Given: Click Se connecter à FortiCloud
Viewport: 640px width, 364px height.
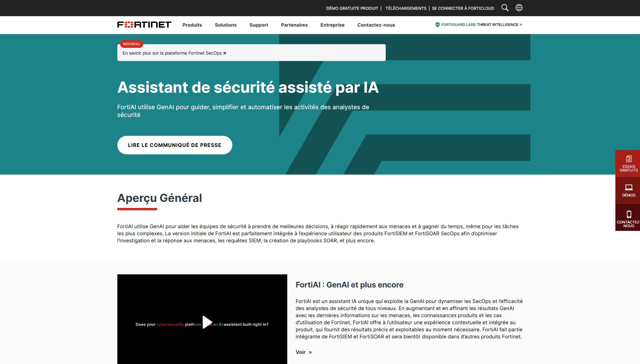Looking at the screenshot, I should 463,8.
